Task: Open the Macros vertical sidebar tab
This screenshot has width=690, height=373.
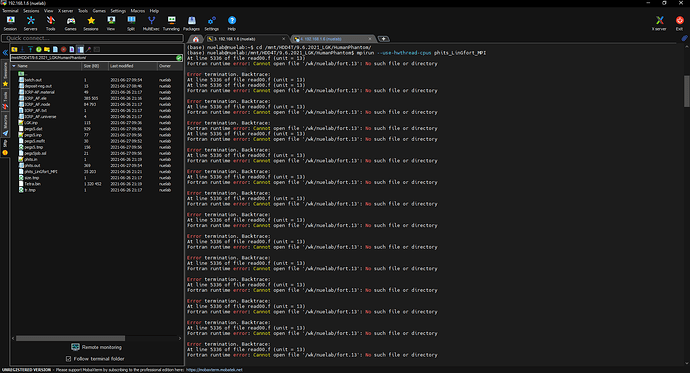Action: coord(5,124)
